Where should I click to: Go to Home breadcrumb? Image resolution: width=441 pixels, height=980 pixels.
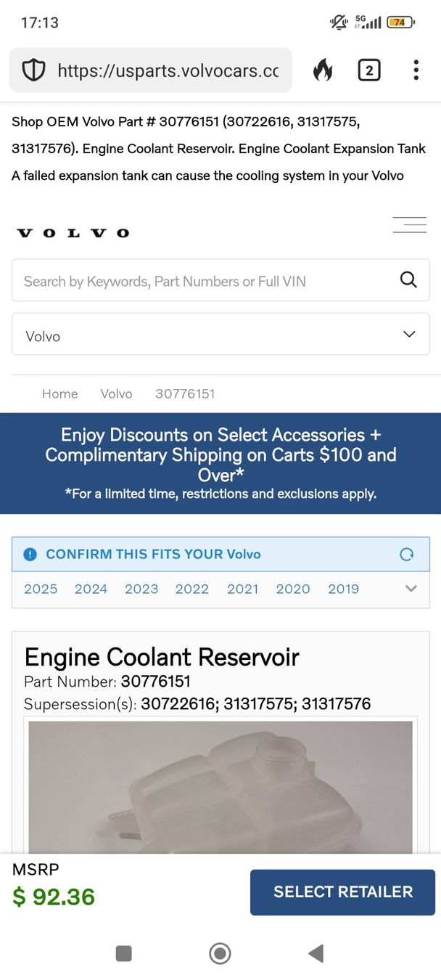(x=59, y=393)
